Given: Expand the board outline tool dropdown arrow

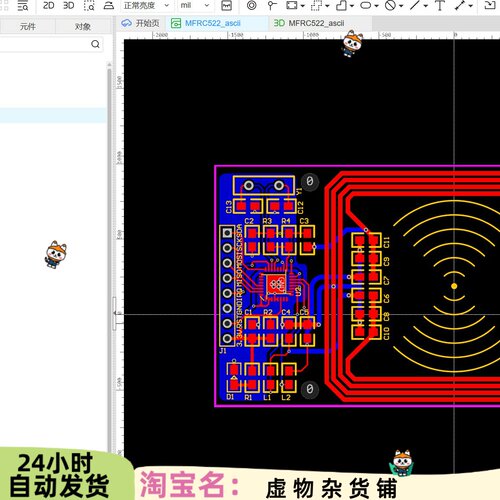Looking at the screenshot, I should 352,6.
